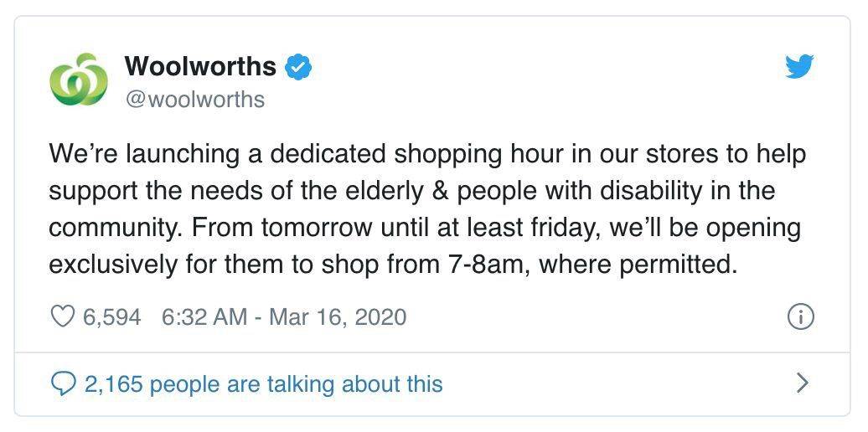Open "2,165 people are talking about this"

click(x=263, y=384)
